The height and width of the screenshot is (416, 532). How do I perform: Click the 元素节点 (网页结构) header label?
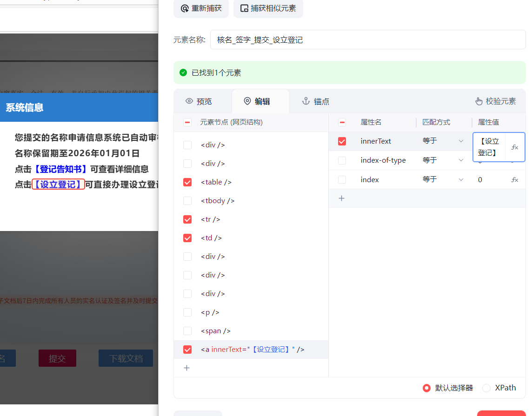[x=232, y=122]
